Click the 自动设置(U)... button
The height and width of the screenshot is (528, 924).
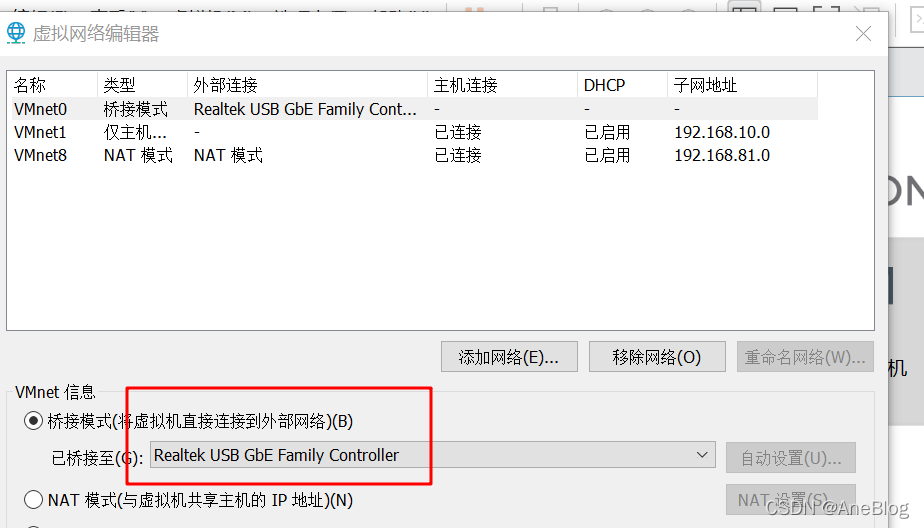[x=791, y=457]
